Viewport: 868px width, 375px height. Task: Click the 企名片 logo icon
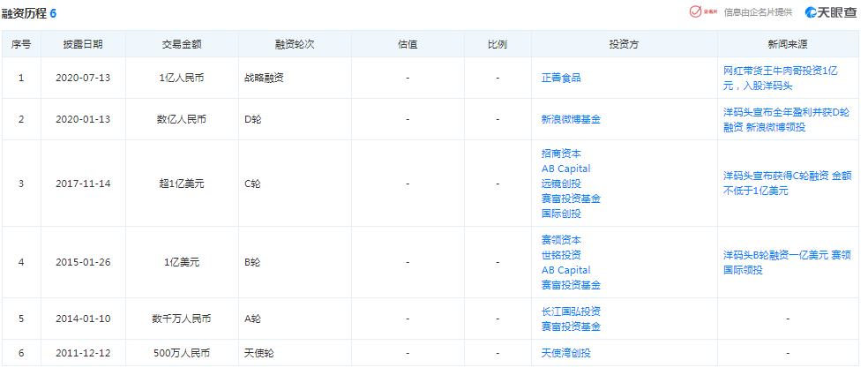point(702,12)
